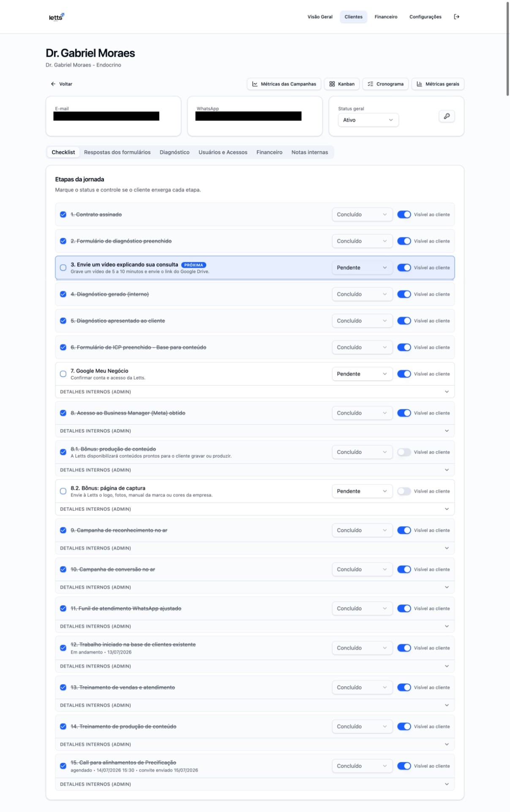
Task: Uncheck 9. Campanha de reconhecimento no ar
Action: (63, 530)
